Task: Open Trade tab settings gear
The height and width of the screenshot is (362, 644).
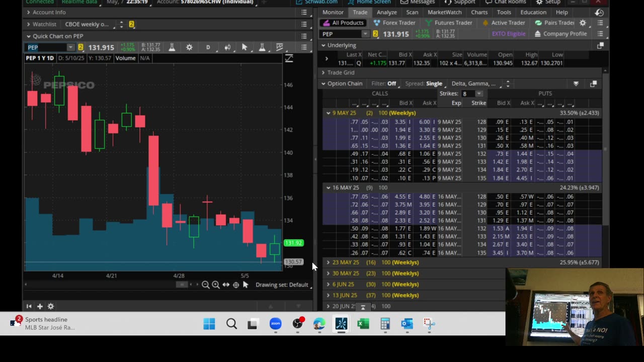Action: [x=583, y=23]
